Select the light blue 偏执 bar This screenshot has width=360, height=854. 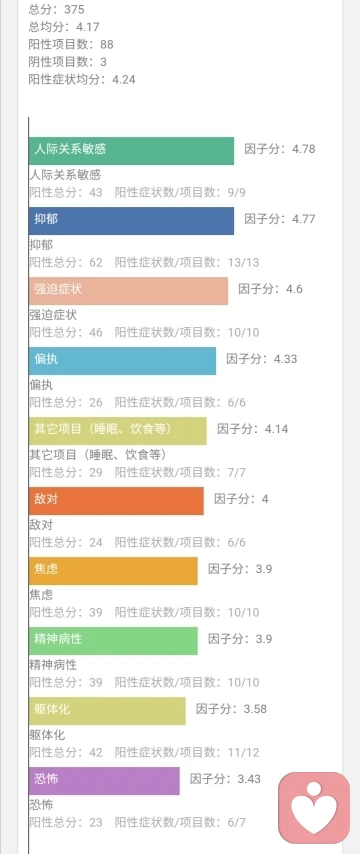pyautogui.click(x=123, y=361)
